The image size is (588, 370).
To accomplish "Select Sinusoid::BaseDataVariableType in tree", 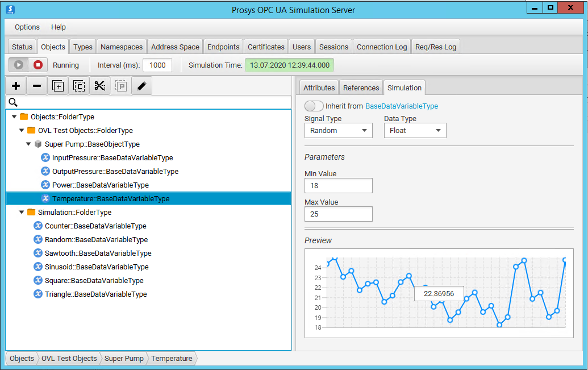I will [97, 267].
